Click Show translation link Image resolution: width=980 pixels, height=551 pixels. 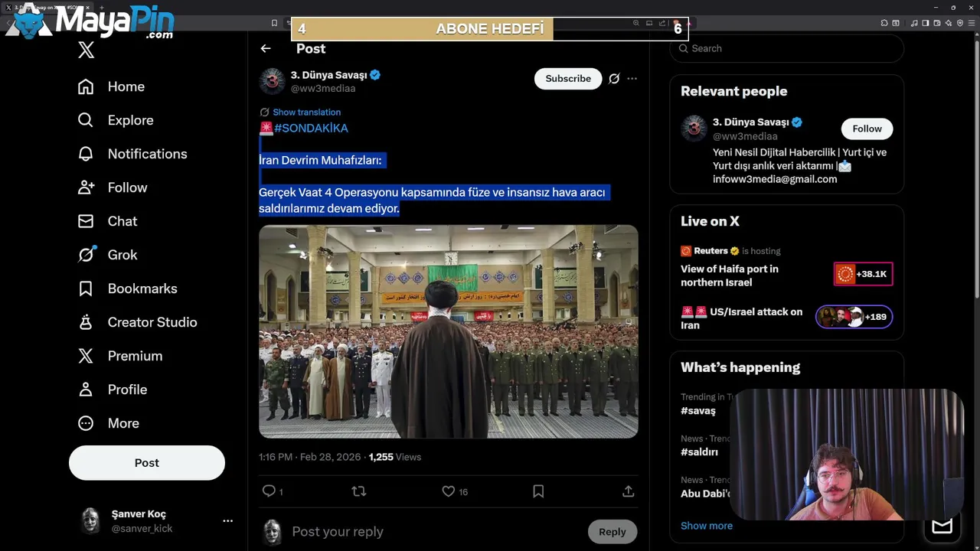coord(306,112)
